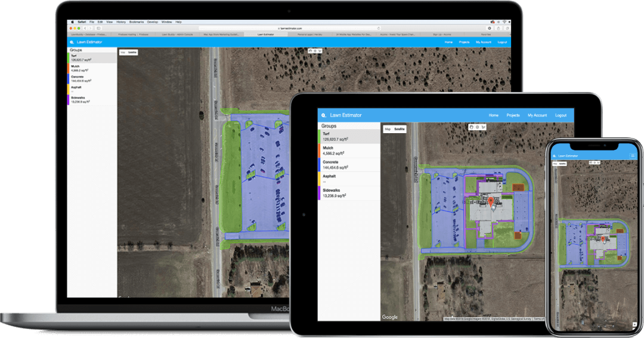Switch to Lawn Buddy - Admin Console tab
This screenshot has height=338, width=644.
point(177,35)
